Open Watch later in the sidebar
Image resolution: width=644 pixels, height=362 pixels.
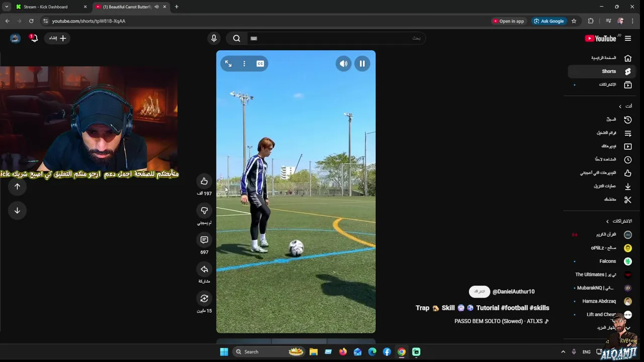point(602,159)
